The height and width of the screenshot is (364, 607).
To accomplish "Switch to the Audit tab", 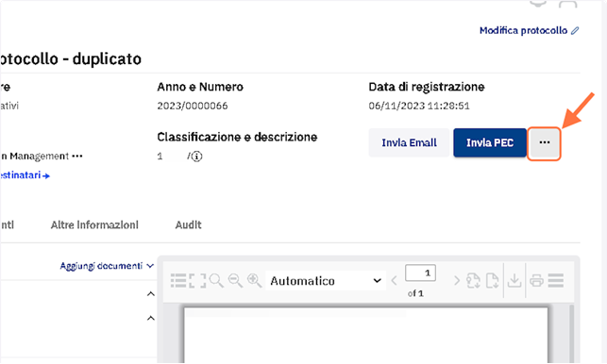I will point(188,224).
